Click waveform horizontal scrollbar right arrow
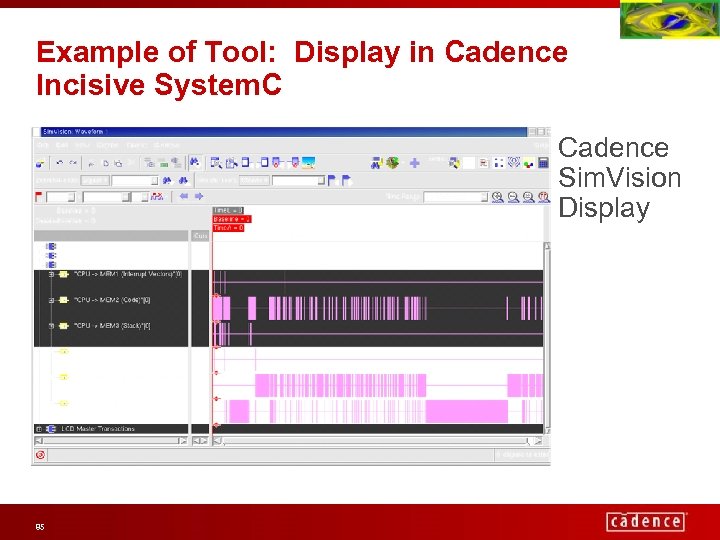 [x=538, y=441]
